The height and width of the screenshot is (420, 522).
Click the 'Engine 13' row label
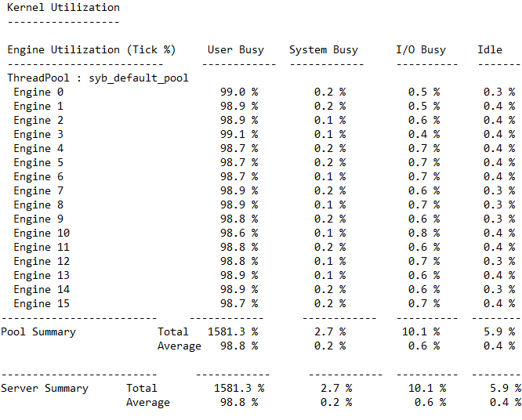tap(42, 276)
